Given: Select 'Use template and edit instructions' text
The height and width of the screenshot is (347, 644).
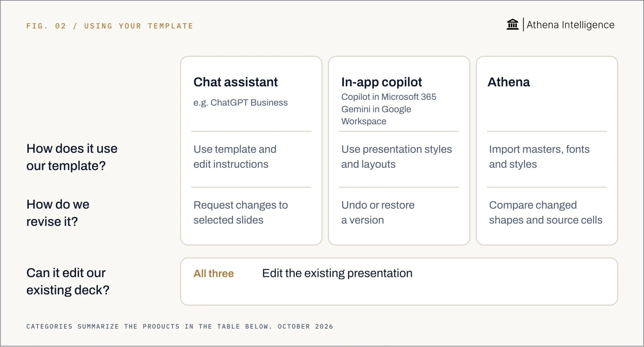Looking at the screenshot, I should pos(235,157).
